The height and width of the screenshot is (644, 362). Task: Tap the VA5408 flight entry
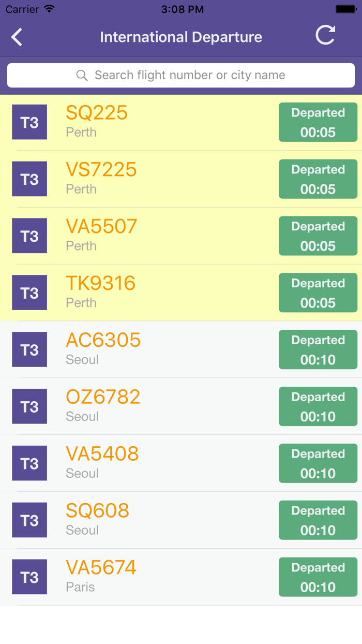(x=155, y=463)
